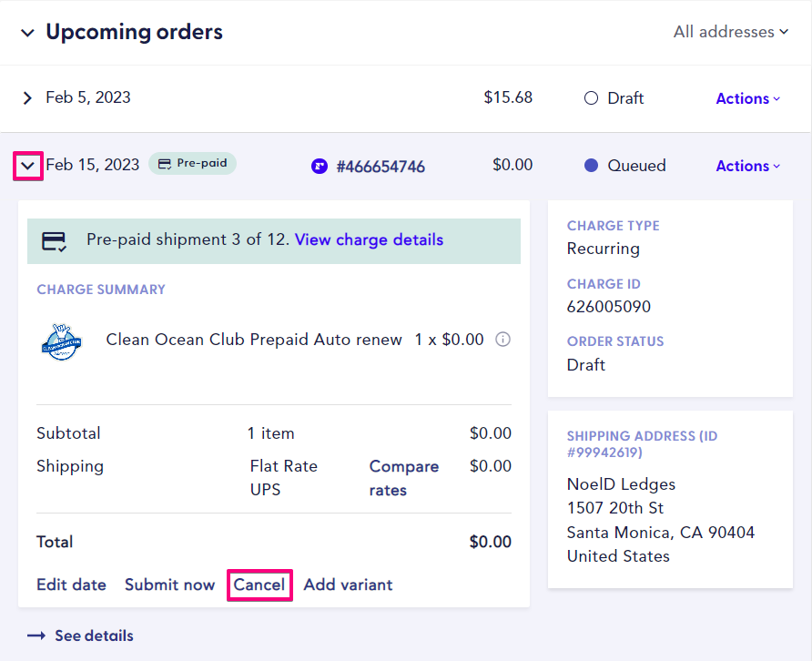Click the info icon beside item price

click(x=502, y=340)
